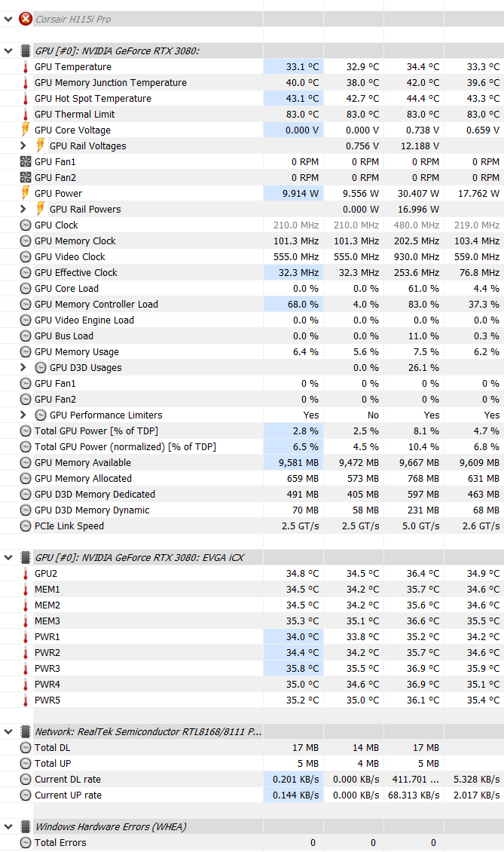
Task: Click the chip icon of the EVGA iCX group header
Action: tap(26, 557)
